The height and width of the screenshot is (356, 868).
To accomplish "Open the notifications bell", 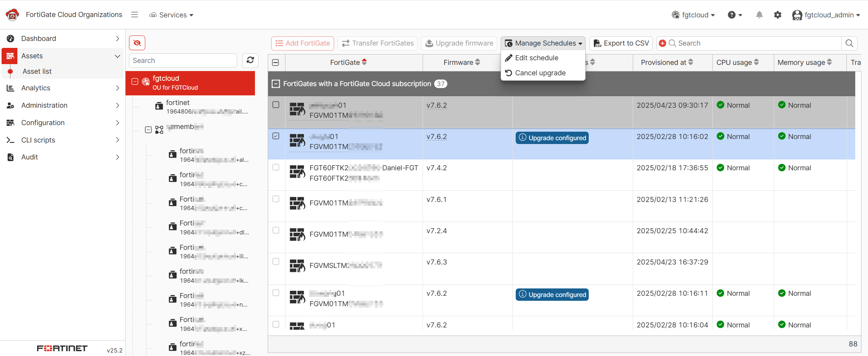I will [759, 15].
